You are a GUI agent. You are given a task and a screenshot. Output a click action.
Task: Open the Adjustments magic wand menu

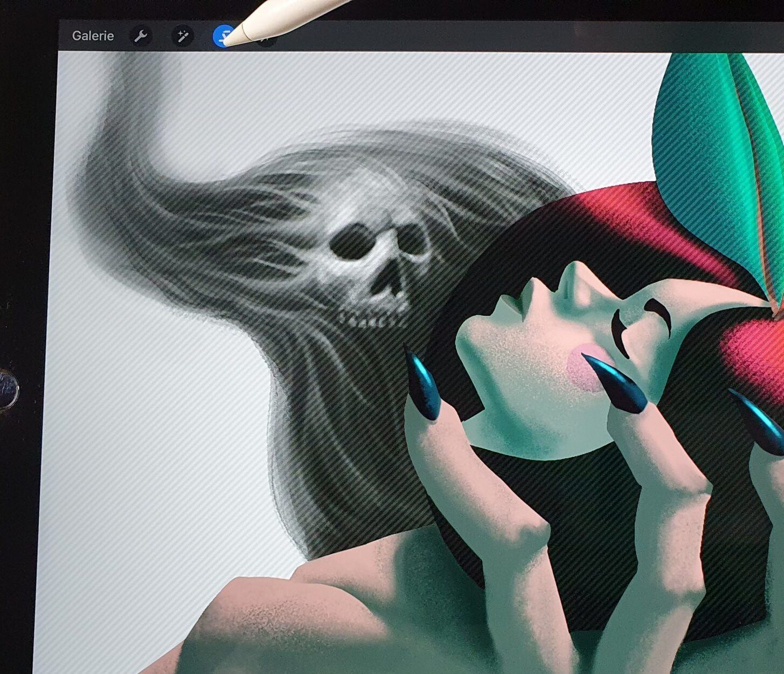[182, 36]
